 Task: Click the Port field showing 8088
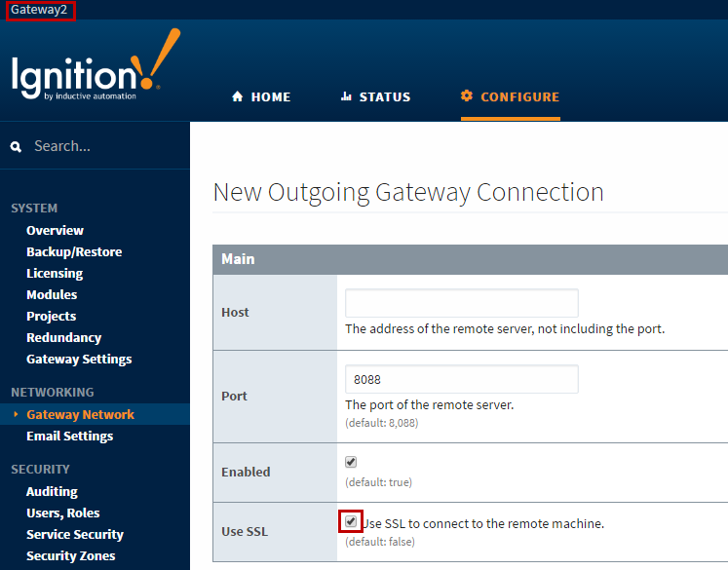click(462, 379)
